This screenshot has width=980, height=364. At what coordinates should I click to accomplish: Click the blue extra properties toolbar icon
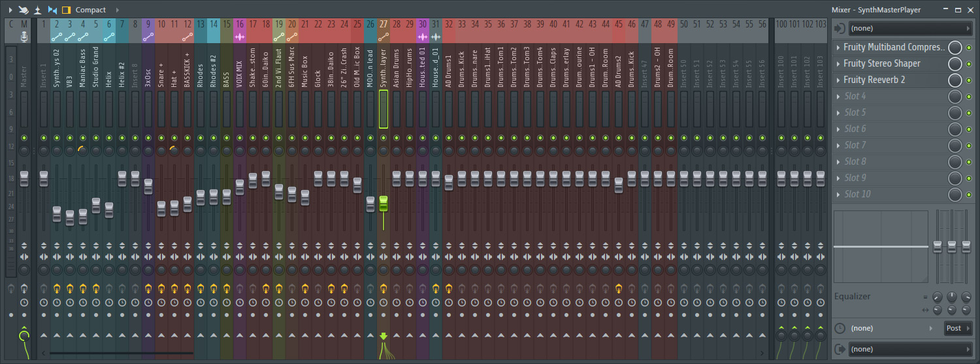(52, 10)
